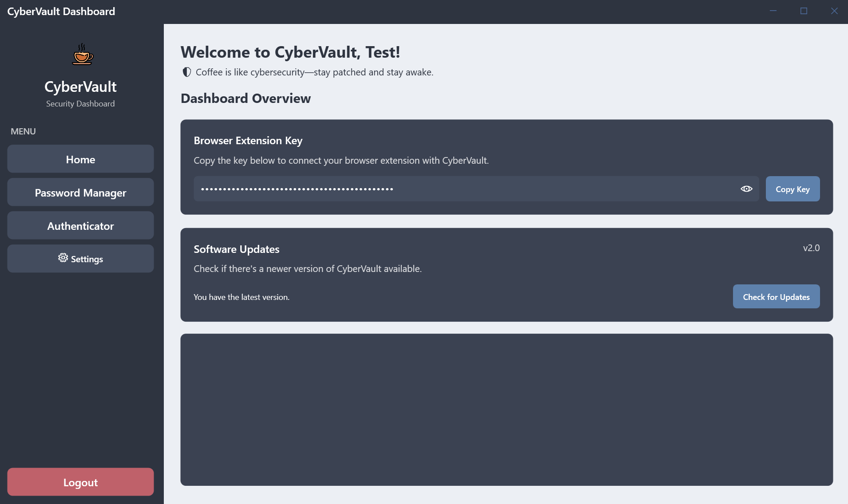The width and height of the screenshot is (848, 504).
Task: Click the CyberVault name in the sidebar
Action: click(80, 87)
